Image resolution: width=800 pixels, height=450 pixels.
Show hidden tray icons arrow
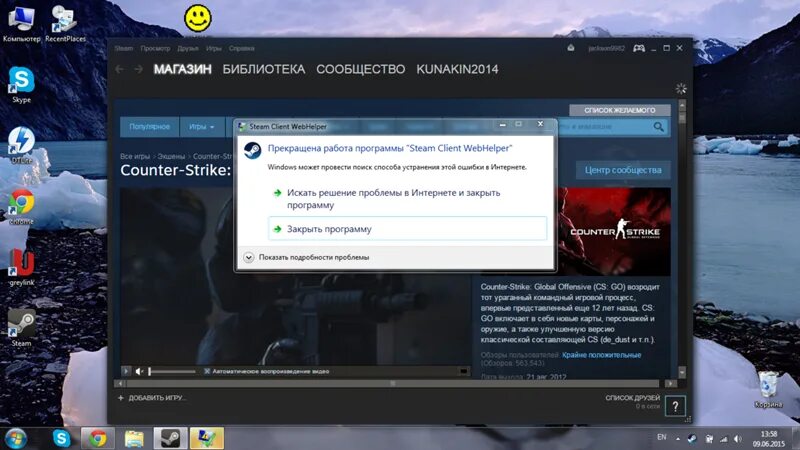[678, 439]
